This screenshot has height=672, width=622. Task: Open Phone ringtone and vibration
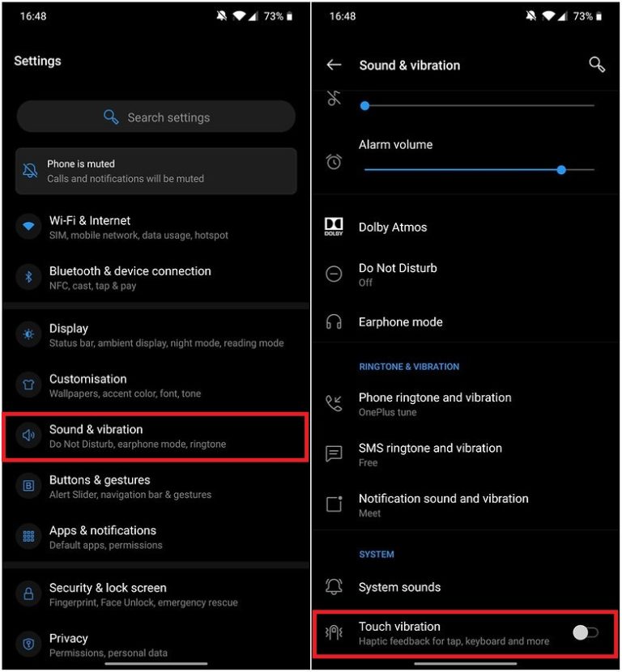[465, 404]
